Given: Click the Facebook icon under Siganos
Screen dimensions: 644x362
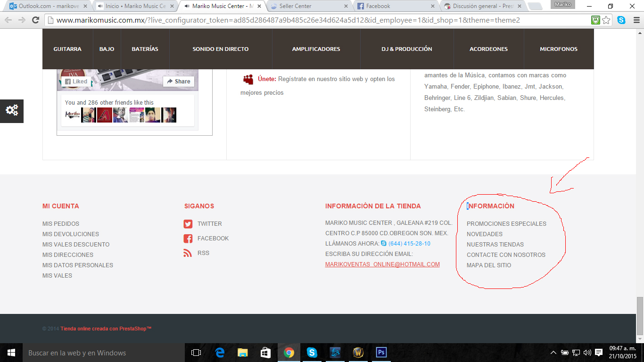Looking at the screenshot, I should (188, 239).
